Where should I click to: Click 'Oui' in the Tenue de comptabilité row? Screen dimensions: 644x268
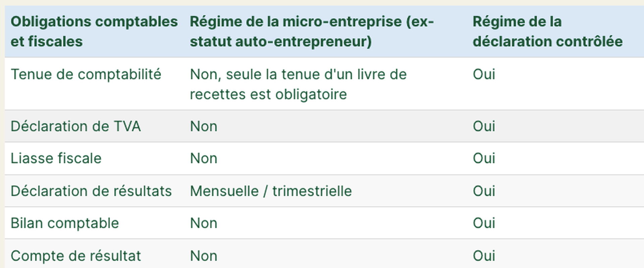pyautogui.click(x=484, y=74)
